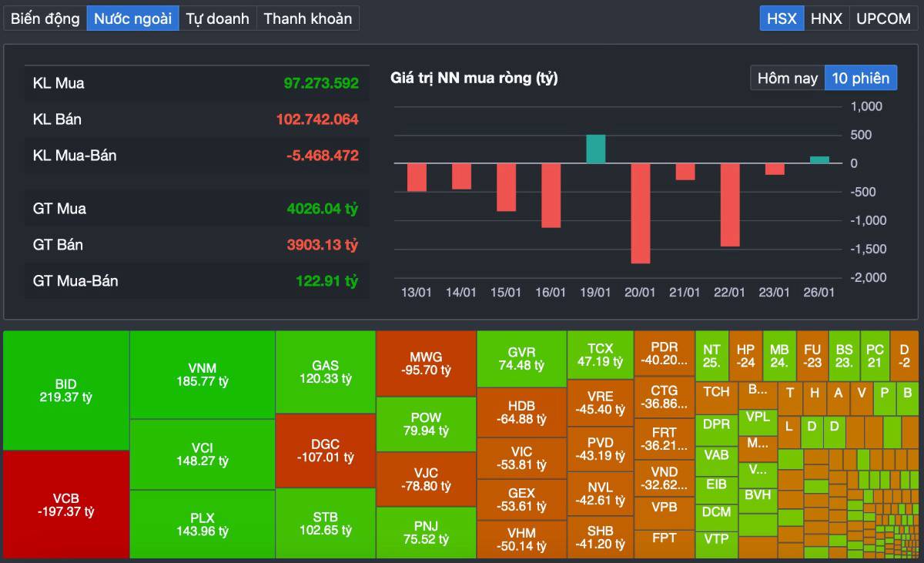Click the DGC treemap block

[x=325, y=451]
